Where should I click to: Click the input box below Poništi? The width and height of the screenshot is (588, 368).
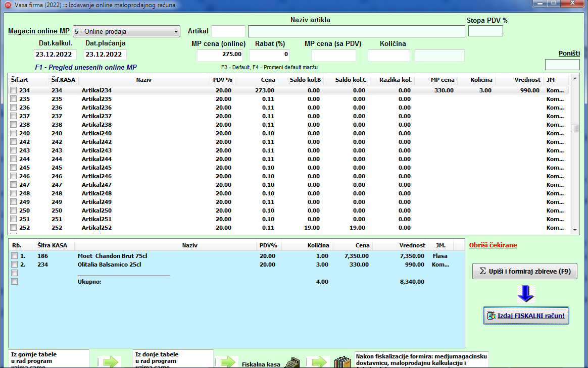point(562,65)
